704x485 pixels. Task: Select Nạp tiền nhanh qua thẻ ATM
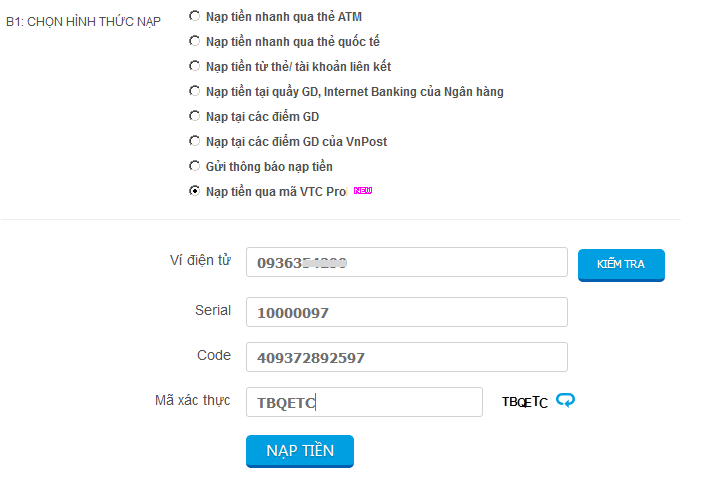point(194,16)
